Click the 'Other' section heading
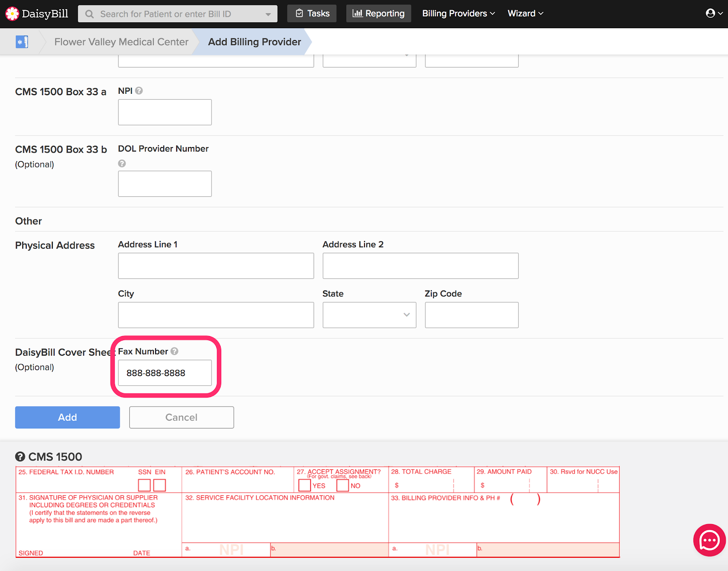Image resolution: width=728 pixels, height=571 pixels. (x=29, y=221)
